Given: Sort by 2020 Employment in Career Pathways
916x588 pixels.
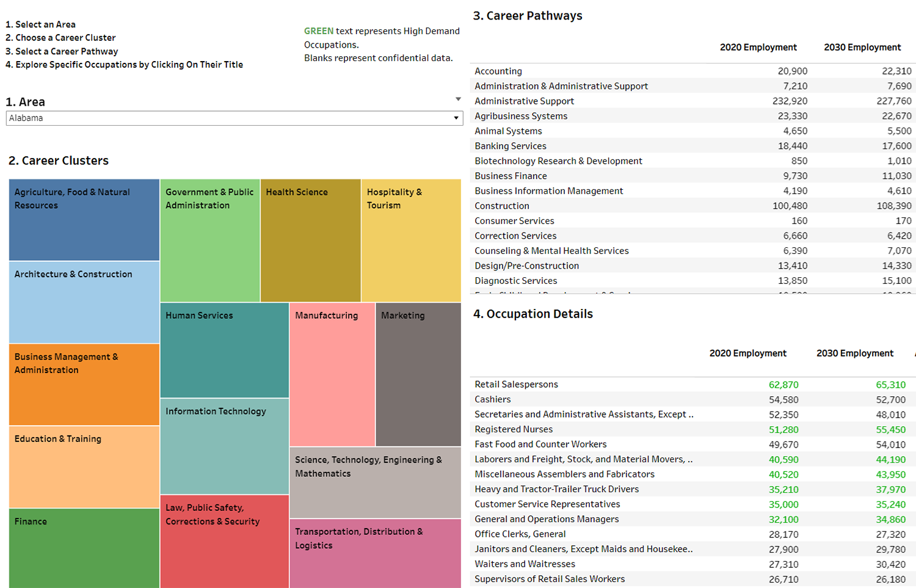Looking at the screenshot, I should click(758, 48).
